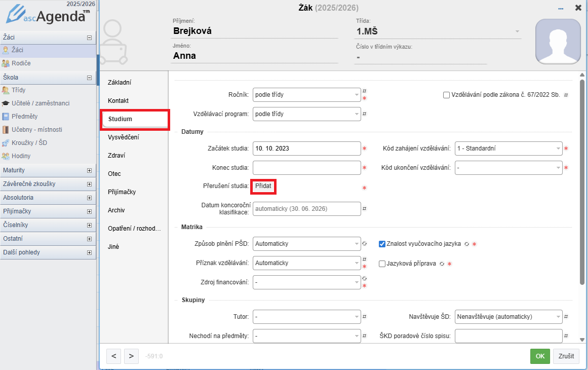Open Kroužky / ŠD item

coord(29,142)
